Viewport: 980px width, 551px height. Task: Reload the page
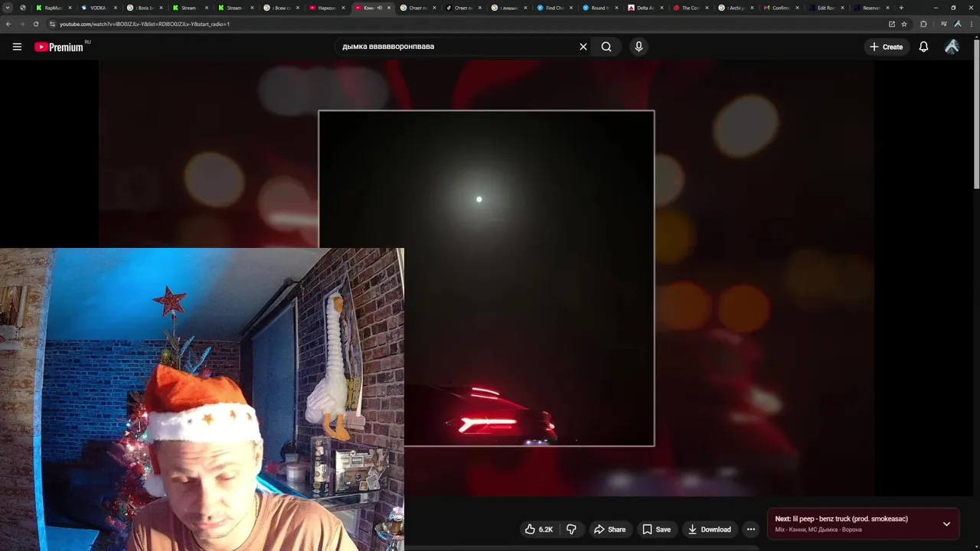click(x=36, y=24)
